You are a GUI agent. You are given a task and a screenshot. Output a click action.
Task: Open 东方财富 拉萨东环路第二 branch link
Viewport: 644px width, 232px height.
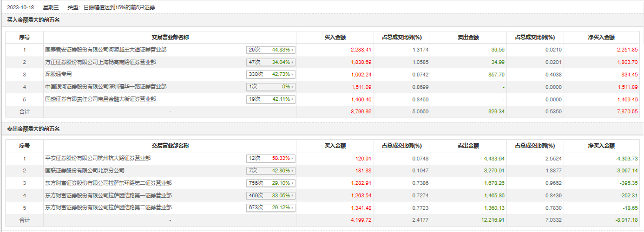[x=108, y=183]
